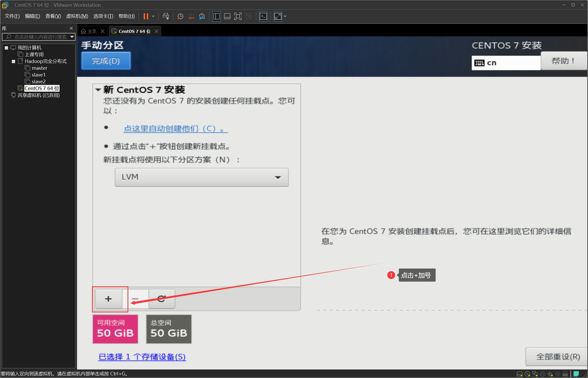Open the stretch display dropdown arrow
Screen dimensions: 588x378
(285, 16)
